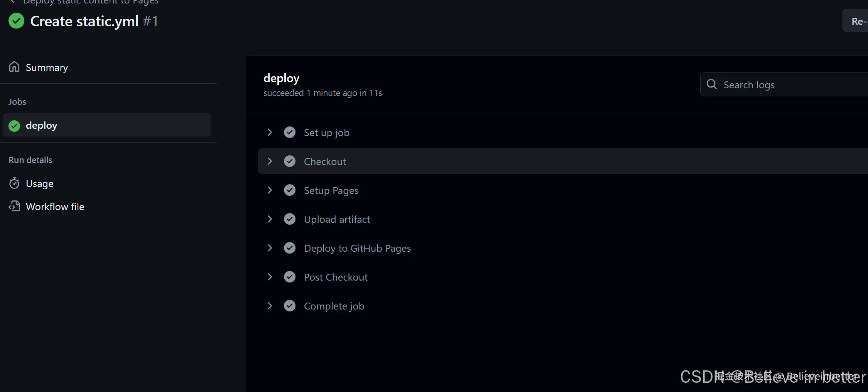
Task: Go back to the Deploy static content workflow
Action: [91, 2]
